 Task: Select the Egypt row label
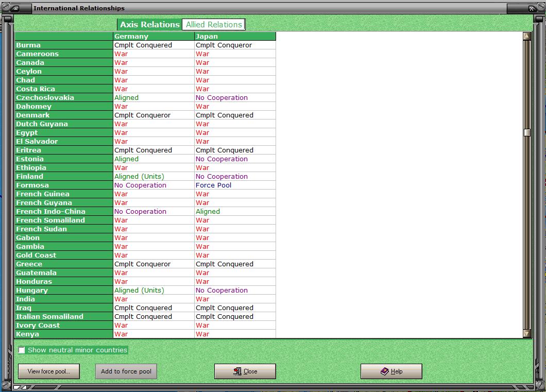tap(64, 132)
